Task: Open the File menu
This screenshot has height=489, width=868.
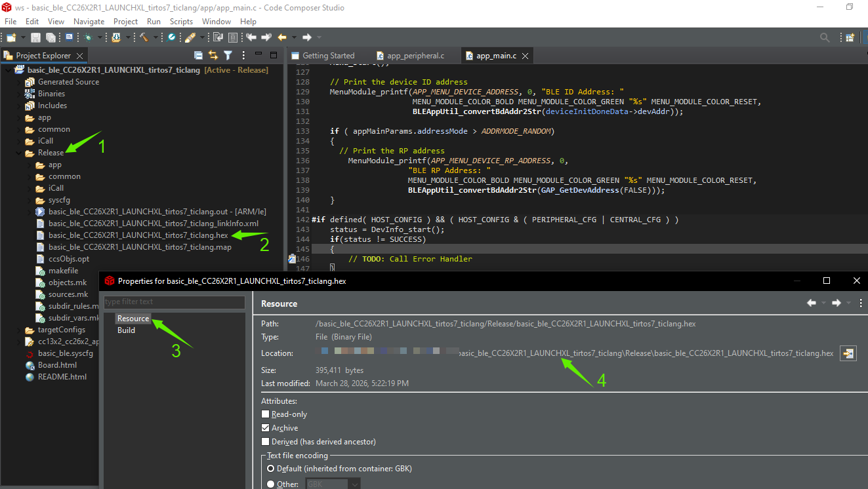Action: [10, 22]
